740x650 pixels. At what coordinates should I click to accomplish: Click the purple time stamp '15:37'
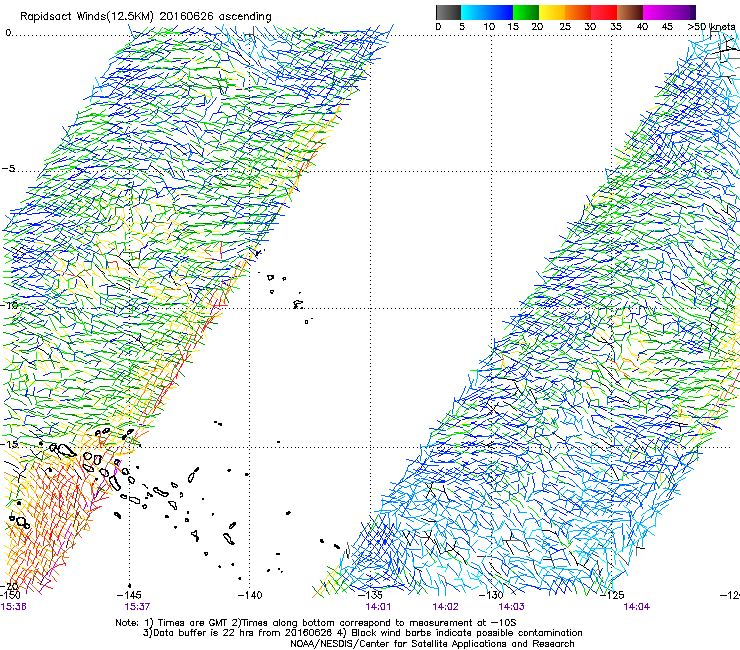click(137, 607)
